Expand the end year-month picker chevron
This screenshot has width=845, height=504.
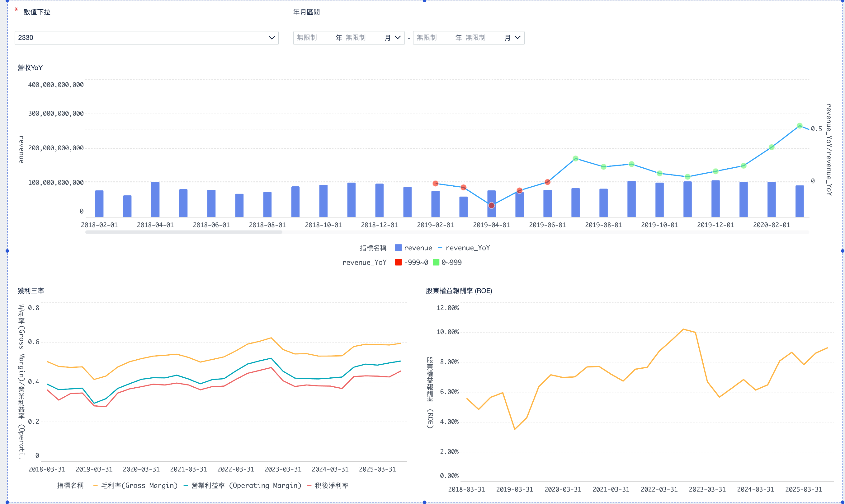(x=517, y=38)
